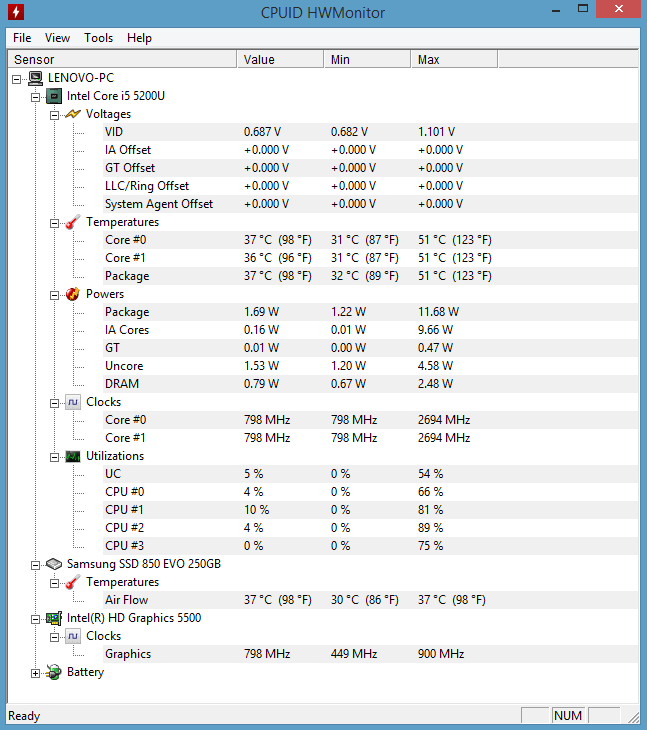Click the 89 % max utilization value
Screen dimensions: 647x730
(x=430, y=528)
